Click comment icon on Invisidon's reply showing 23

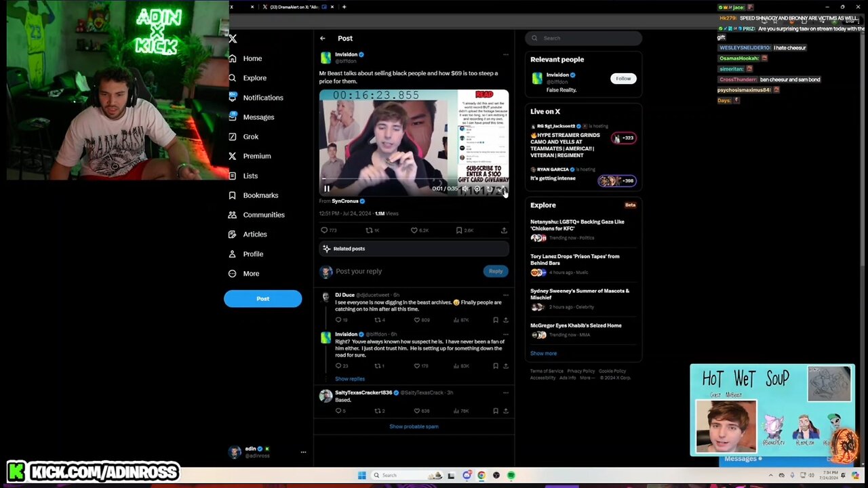click(x=338, y=366)
